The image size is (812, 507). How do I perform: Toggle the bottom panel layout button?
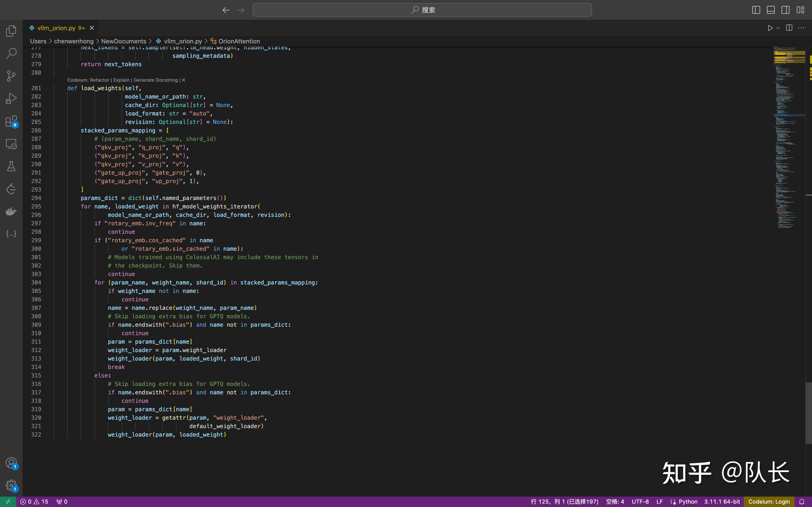pos(771,10)
